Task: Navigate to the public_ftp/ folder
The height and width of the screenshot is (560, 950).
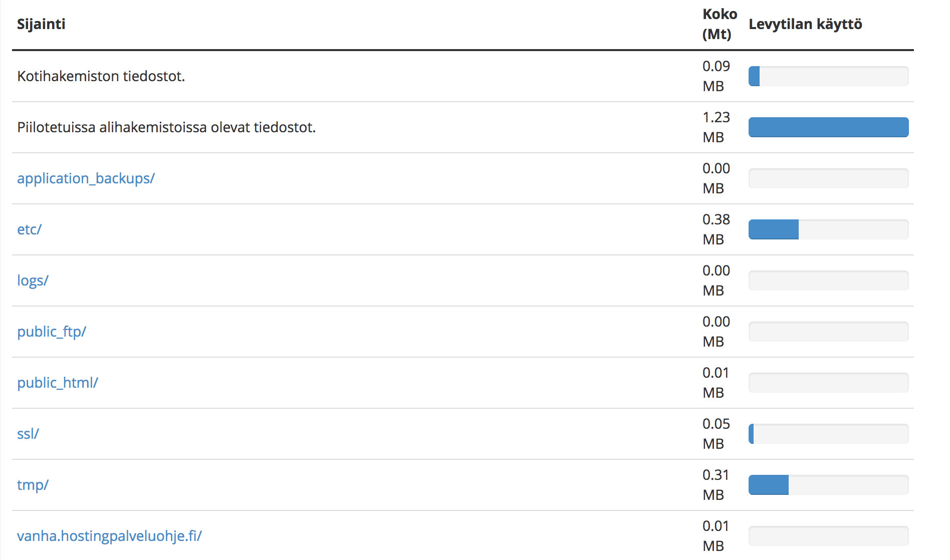Action: [x=52, y=332]
